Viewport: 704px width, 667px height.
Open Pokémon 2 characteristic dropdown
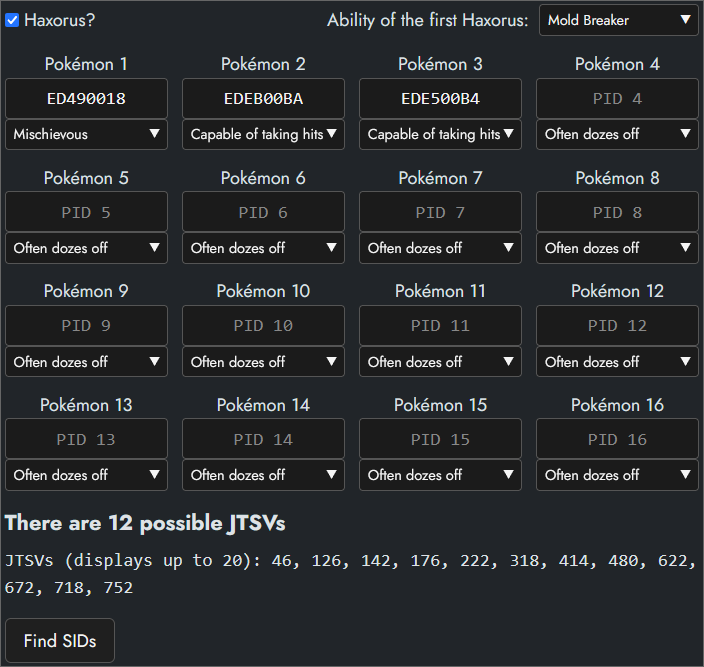[263, 134]
